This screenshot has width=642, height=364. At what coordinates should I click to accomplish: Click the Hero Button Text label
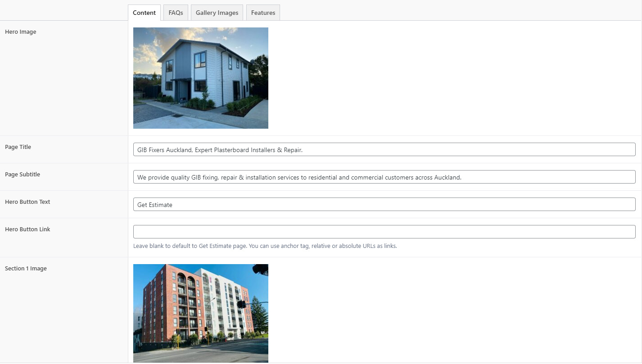27,202
